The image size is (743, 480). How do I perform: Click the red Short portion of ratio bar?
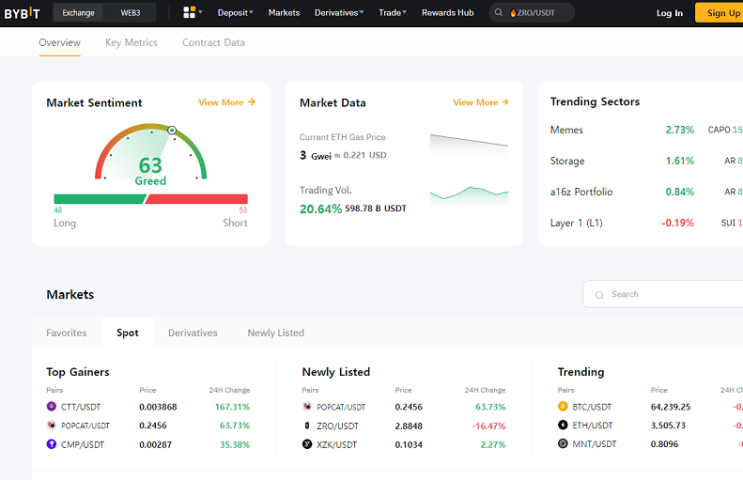tap(197, 199)
